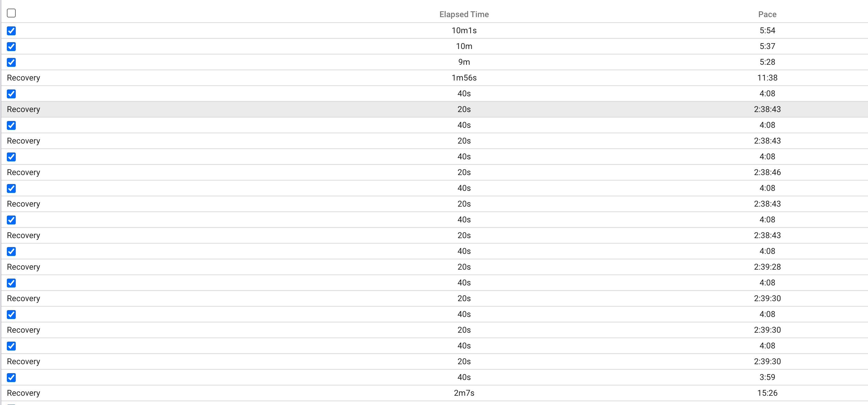This screenshot has height=405, width=868.
Task: Uncheck the checkbox for the 10m lap
Action: tap(11, 47)
